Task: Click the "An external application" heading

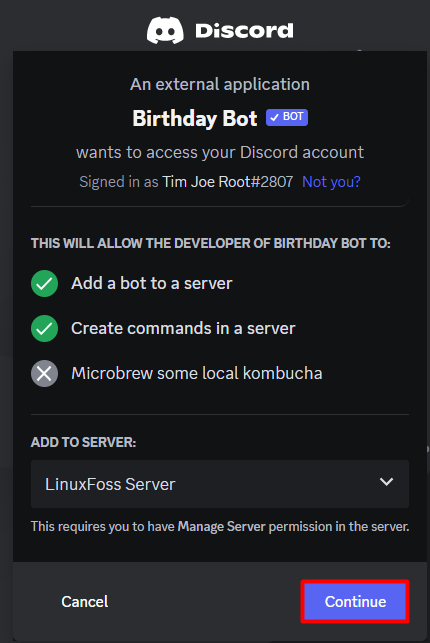Action: tap(220, 84)
